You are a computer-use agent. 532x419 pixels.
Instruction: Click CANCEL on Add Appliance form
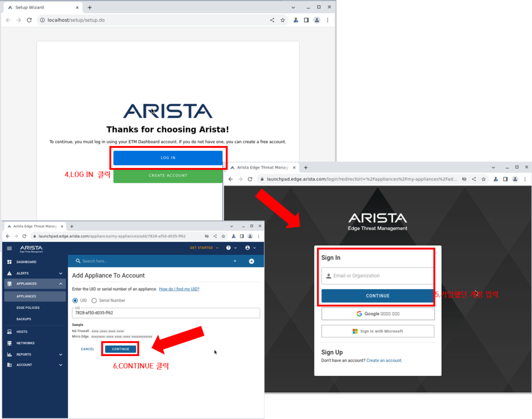(x=87, y=349)
